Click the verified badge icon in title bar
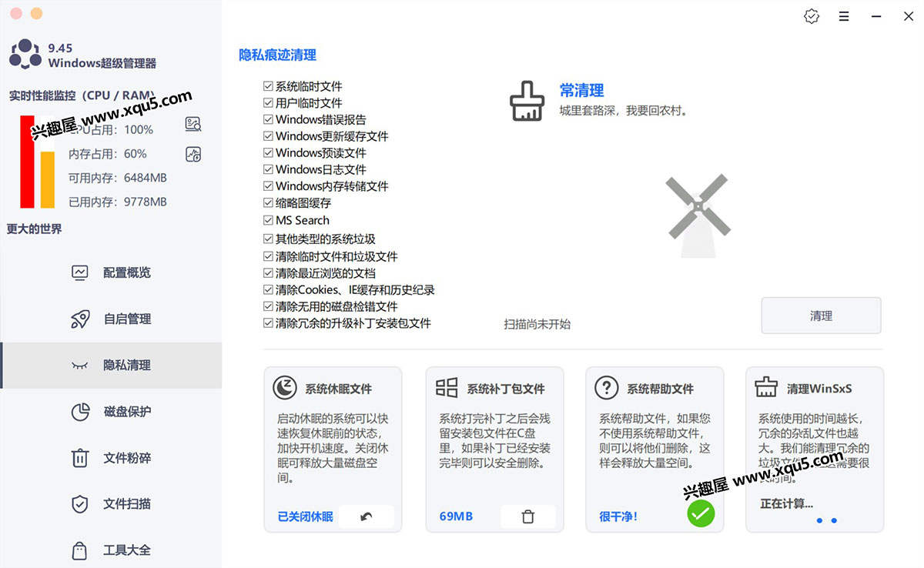Screen dimensions: 924x568 click(812, 16)
